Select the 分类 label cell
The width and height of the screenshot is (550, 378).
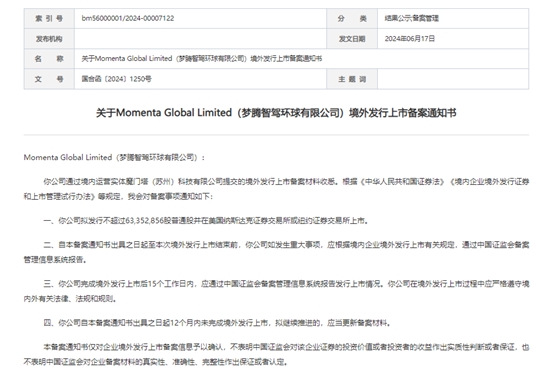point(352,19)
